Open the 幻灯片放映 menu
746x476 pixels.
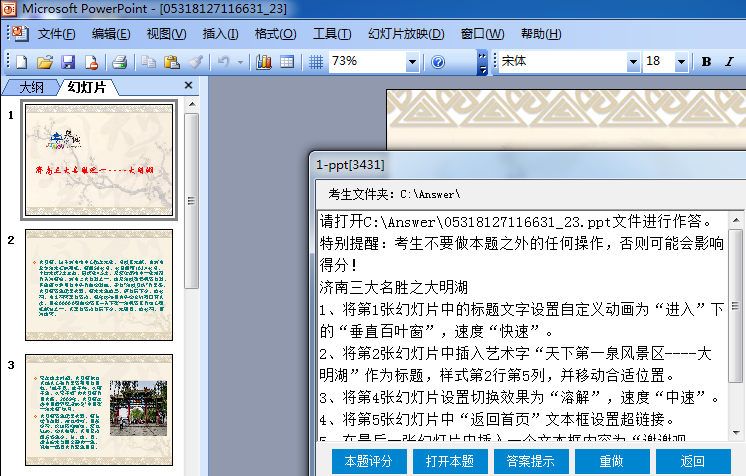pyautogui.click(x=405, y=34)
